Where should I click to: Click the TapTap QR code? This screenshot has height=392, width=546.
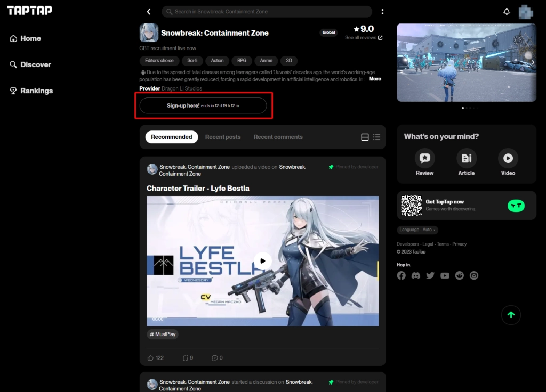411,206
